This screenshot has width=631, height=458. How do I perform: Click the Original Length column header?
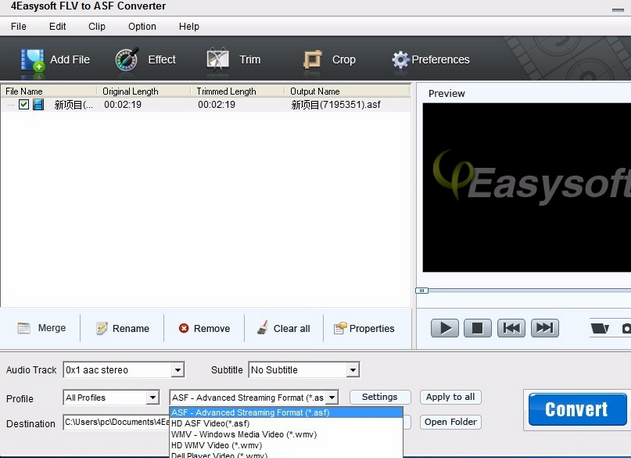coord(143,91)
